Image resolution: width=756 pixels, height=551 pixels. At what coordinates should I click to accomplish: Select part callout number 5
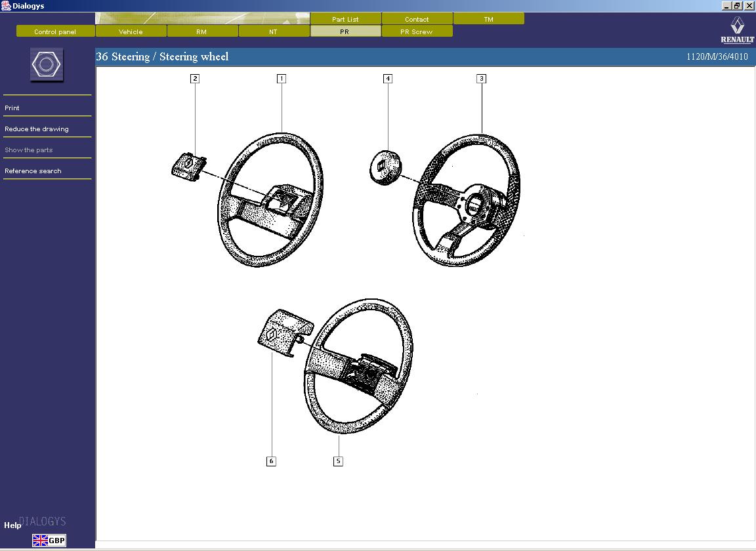(x=338, y=461)
